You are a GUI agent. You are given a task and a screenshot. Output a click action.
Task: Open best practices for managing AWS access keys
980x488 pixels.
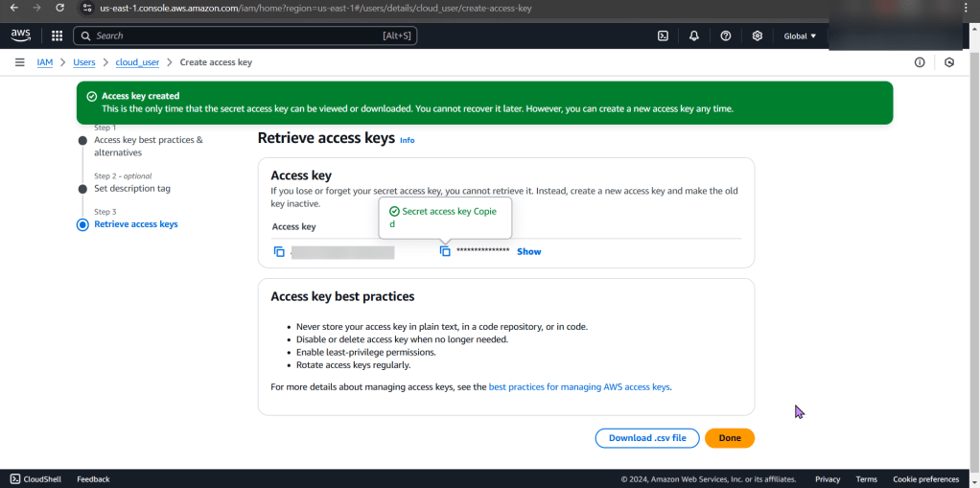coord(579,387)
